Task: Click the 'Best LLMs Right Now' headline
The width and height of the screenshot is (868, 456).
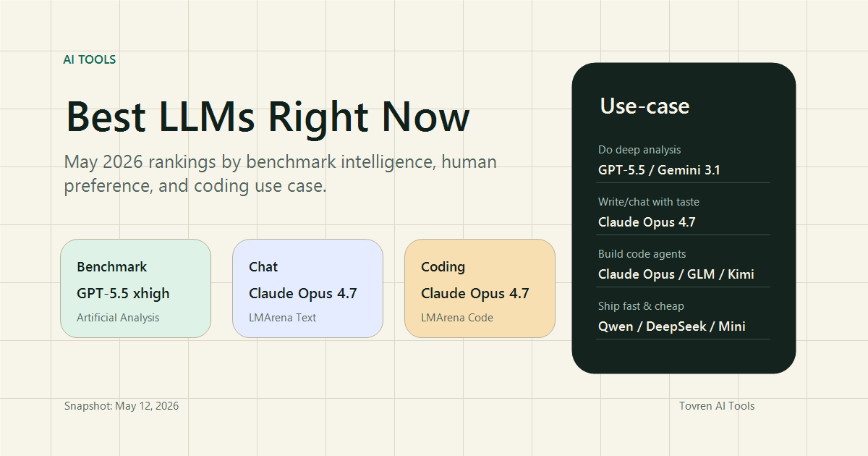Action: tap(268, 117)
